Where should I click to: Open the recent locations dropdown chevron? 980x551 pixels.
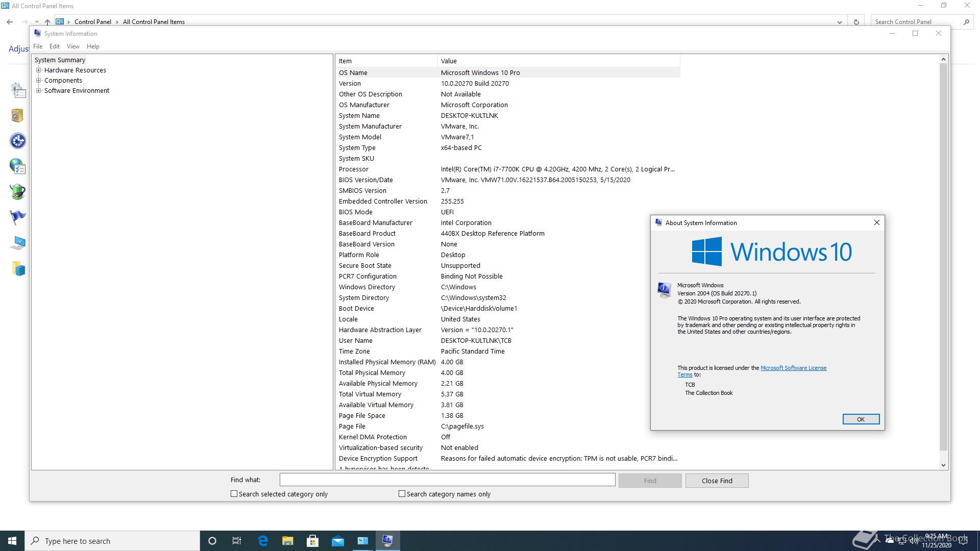(x=37, y=22)
